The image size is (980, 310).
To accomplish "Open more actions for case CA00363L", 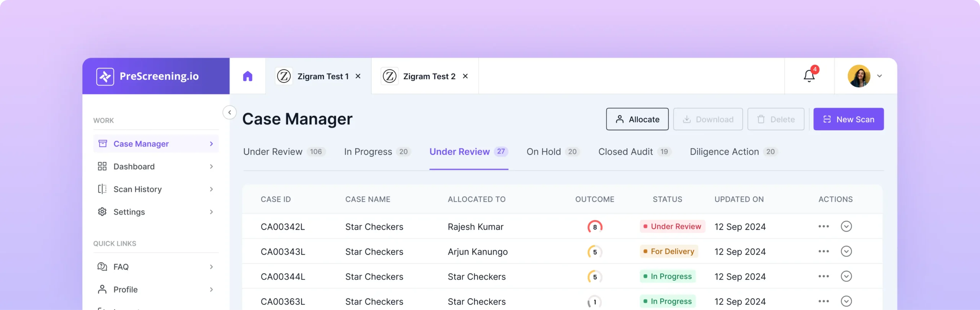I will pyautogui.click(x=823, y=301).
